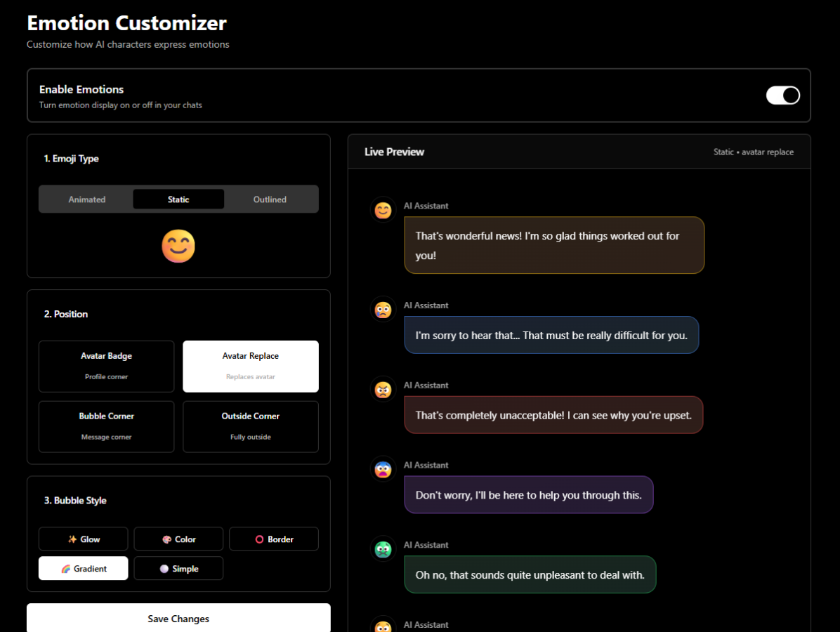
Task: Apply the Glow bubble style
Action: click(x=84, y=539)
